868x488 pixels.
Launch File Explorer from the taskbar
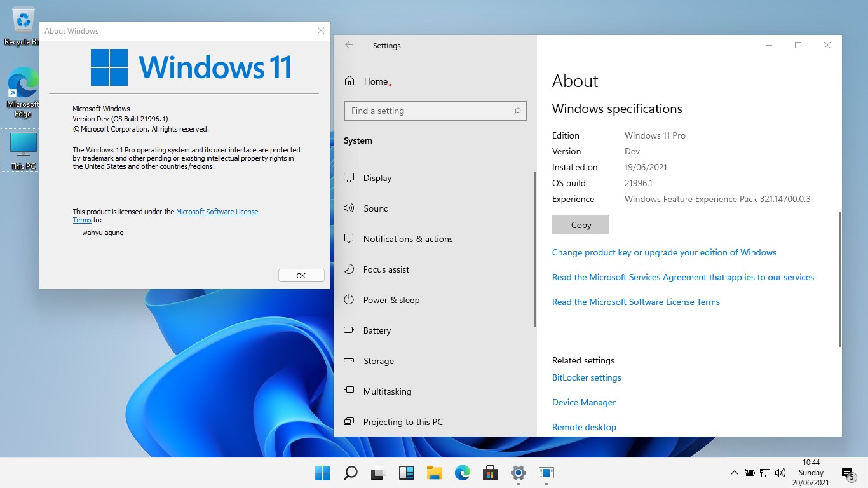pyautogui.click(x=435, y=473)
